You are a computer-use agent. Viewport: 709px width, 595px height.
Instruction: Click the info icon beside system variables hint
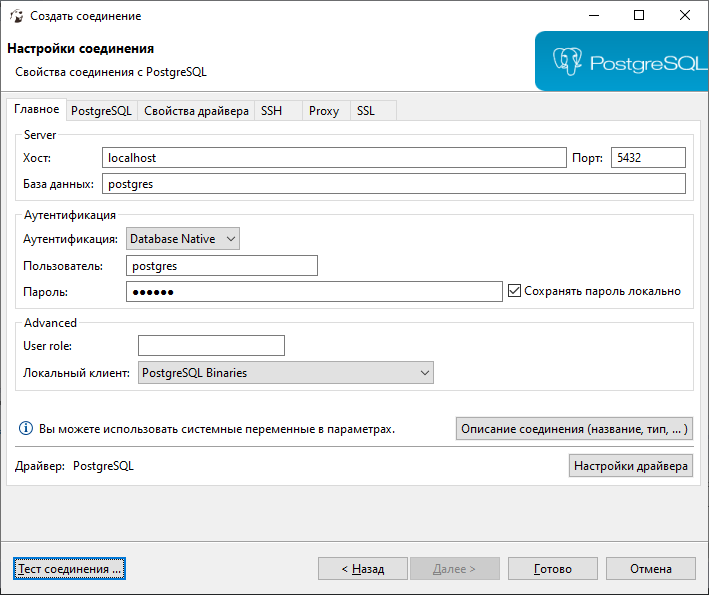point(26,428)
